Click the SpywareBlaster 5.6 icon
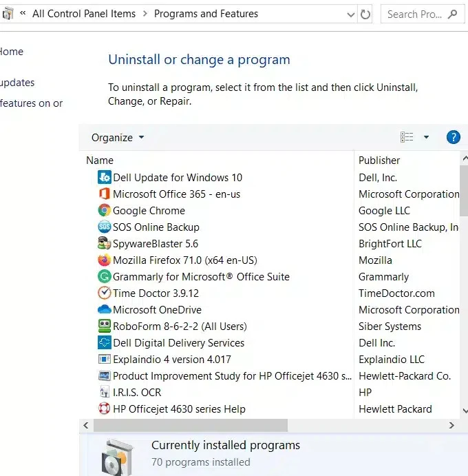The image size is (468, 476). pyautogui.click(x=105, y=243)
